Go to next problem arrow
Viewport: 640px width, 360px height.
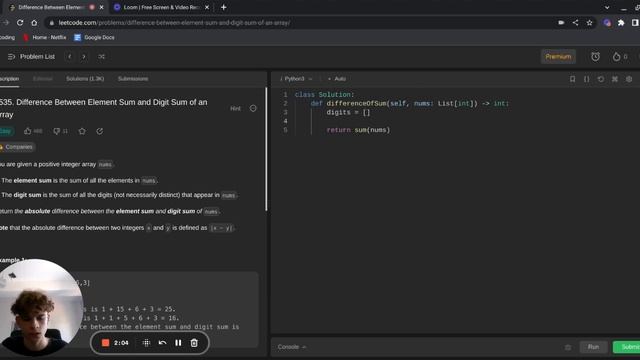pos(84,57)
